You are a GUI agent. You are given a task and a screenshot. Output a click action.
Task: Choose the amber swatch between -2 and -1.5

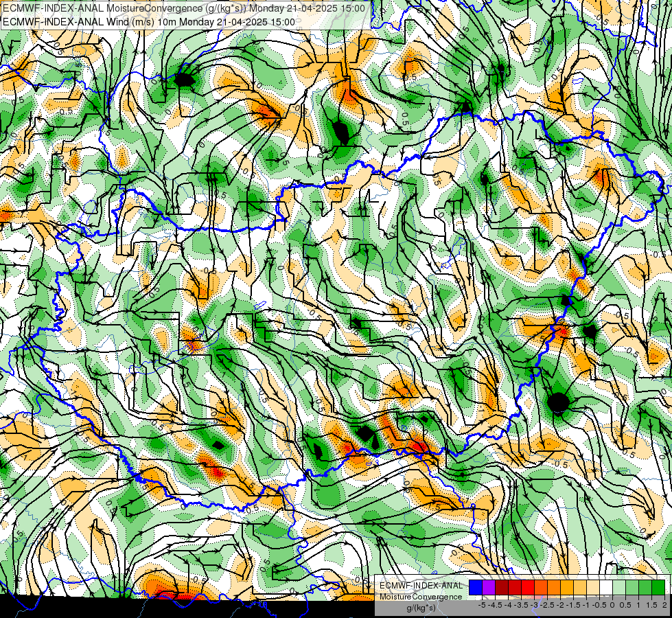point(567,587)
